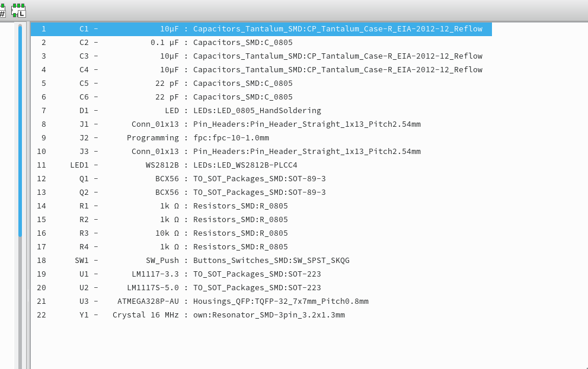Select the C2 0.1 µF capacitor row
The width and height of the screenshot is (588, 369).
261,42
